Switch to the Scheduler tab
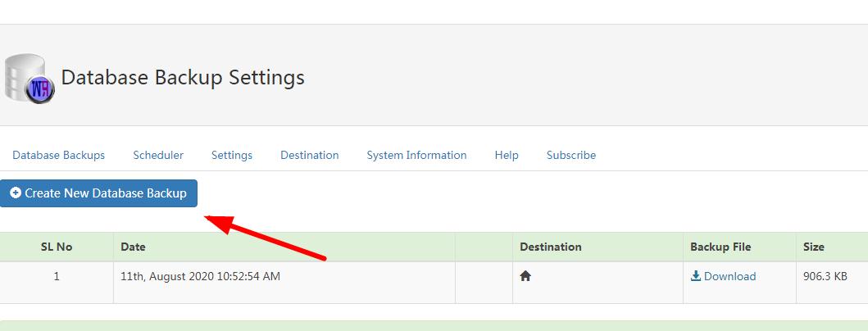Viewport: 868px width, 331px height. coord(158,155)
